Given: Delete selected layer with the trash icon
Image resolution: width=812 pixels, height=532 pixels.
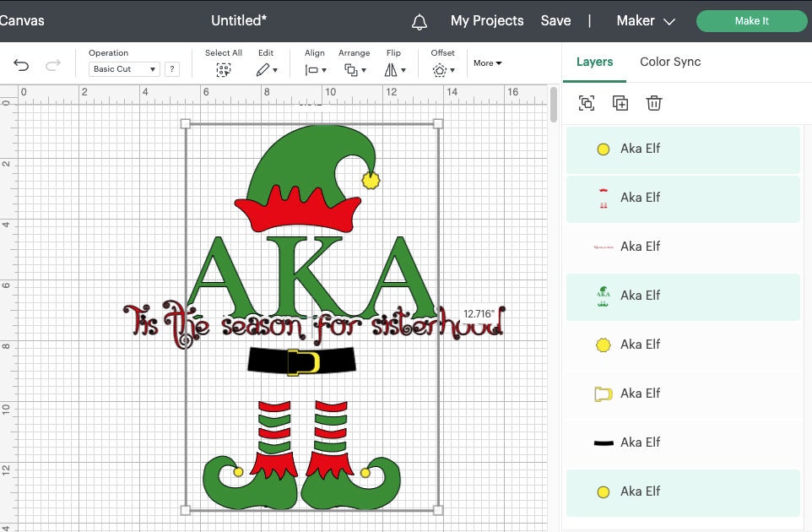Looking at the screenshot, I should 653,102.
